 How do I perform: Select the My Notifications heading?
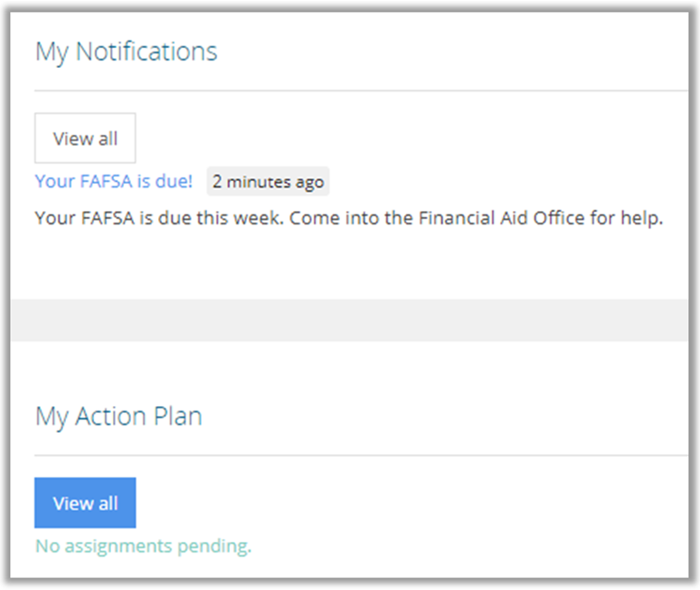[127, 52]
